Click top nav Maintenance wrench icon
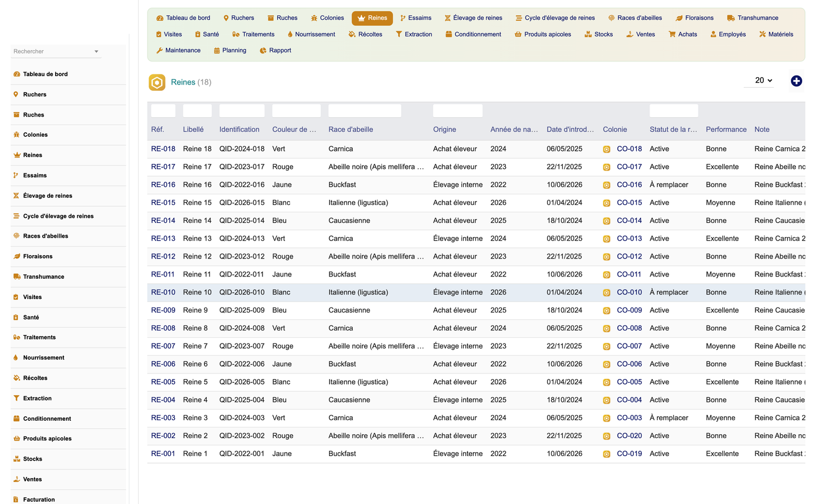 click(159, 51)
